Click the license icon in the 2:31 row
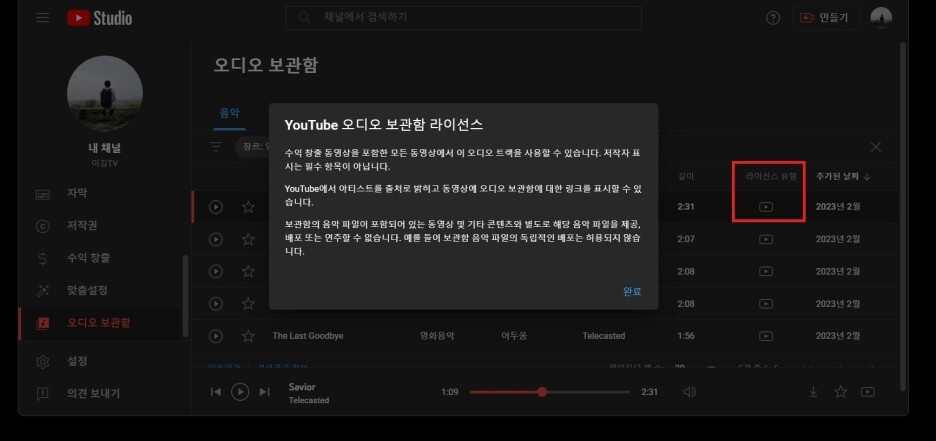 (766, 207)
